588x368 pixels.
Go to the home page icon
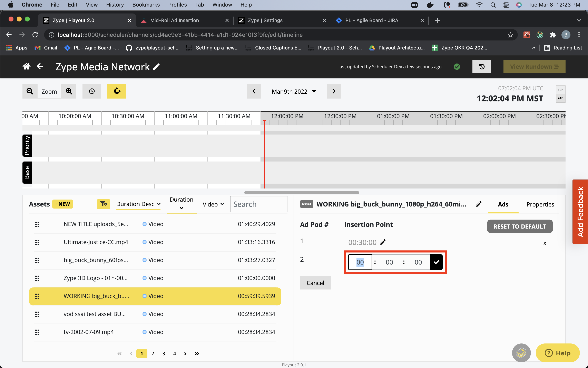point(27,66)
